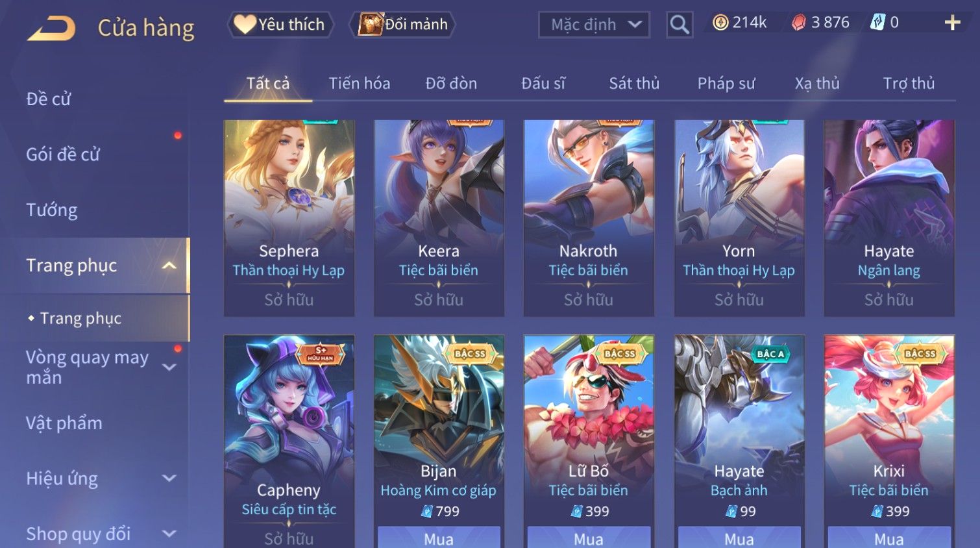Open Đổi mảnh chest button

pos(402,25)
